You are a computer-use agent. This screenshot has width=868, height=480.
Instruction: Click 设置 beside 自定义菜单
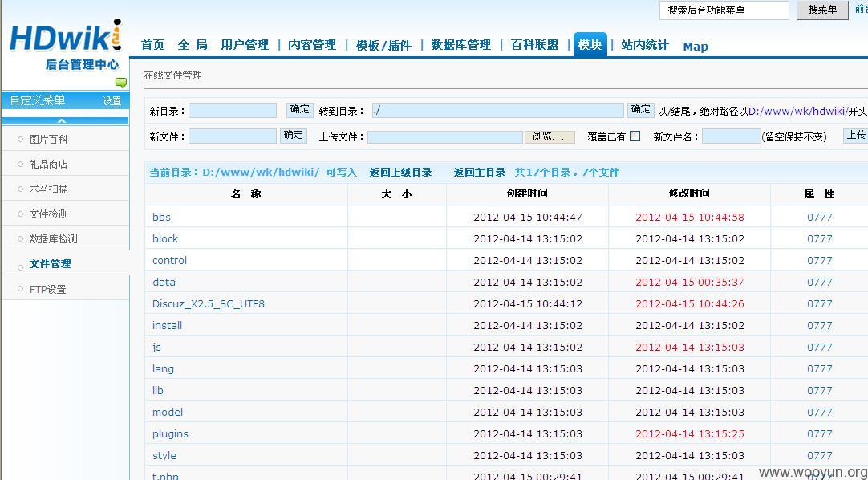click(x=112, y=101)
